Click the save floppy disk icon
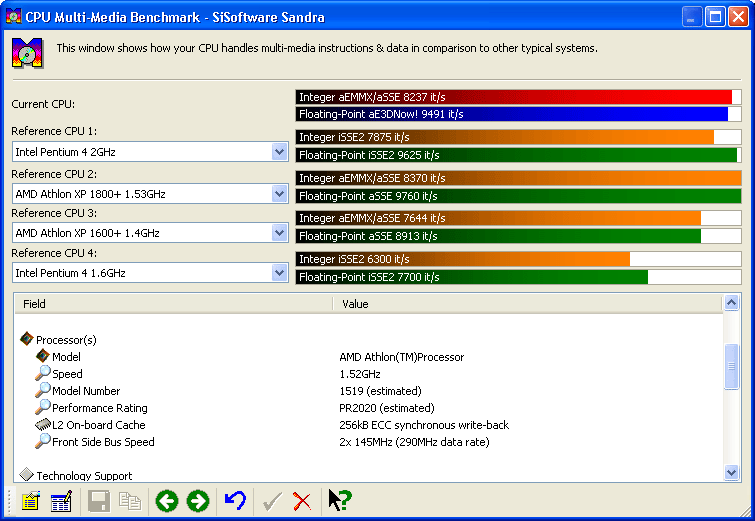Viewport: 755px width, 521px height. coord(99,501)
